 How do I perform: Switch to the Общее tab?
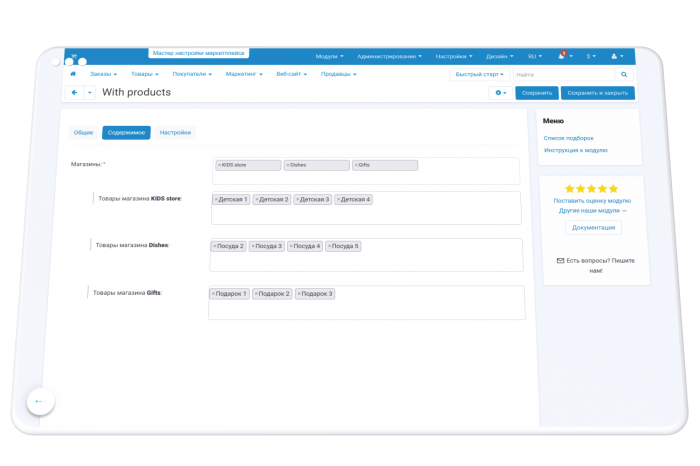coord(83,133)
